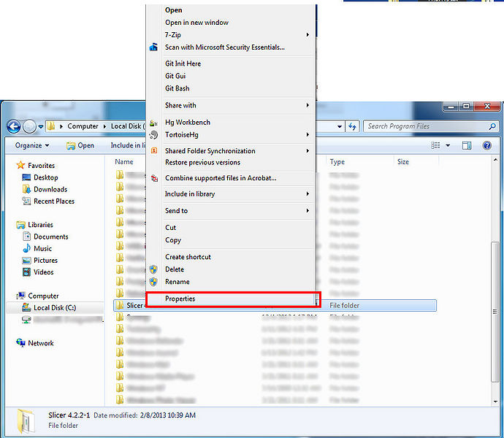Screen dimensions: 504x438
Task: Open the Help question mark button
Action: (486, 145)
